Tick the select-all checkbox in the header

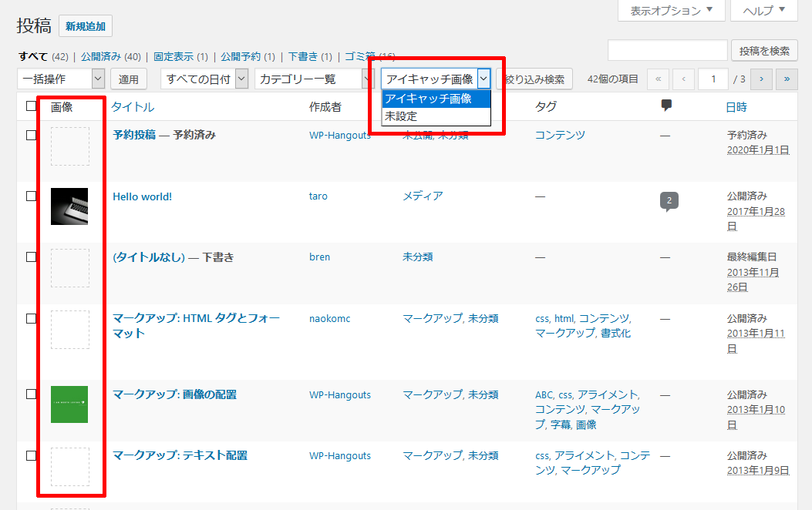tap(32, 106)
